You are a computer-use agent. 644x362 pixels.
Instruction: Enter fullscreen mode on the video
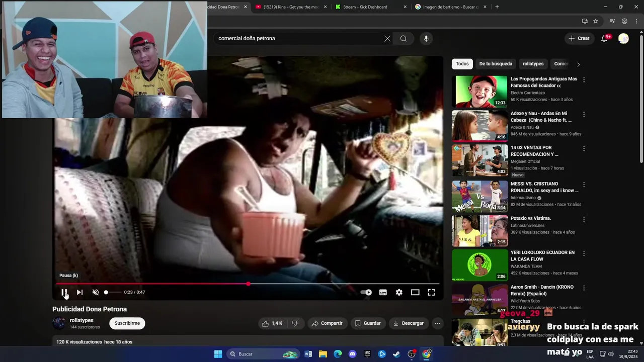(x=431, y=292)
